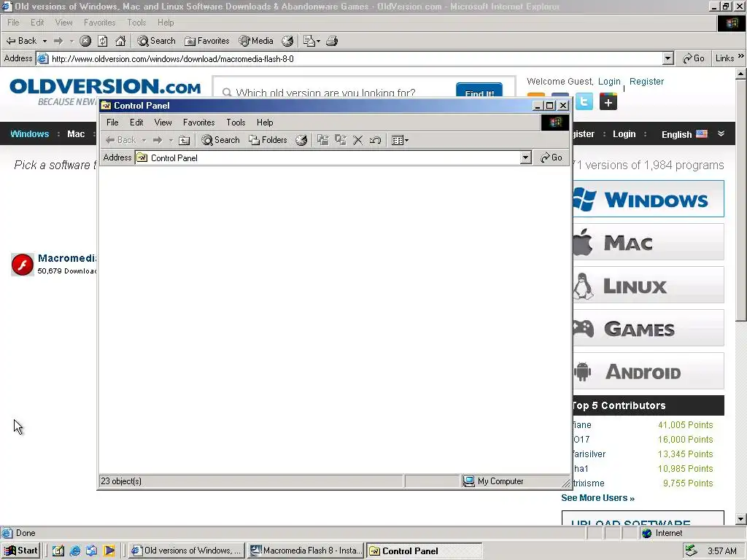
Task: Open File menu in Internet Explorer
Action: (x=13, y=23)
